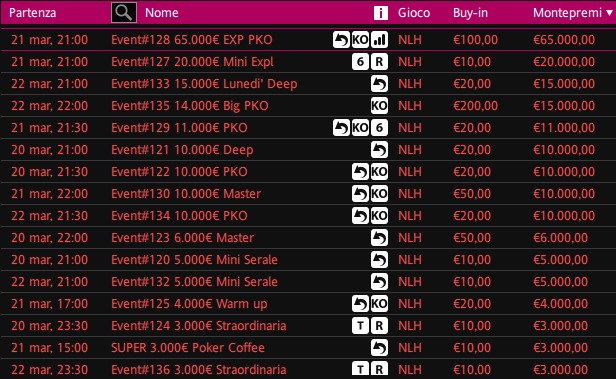Click the T turbo icon on Event#124
The height and width of the screenshot is (379, 616).
[x=360, y=326]
